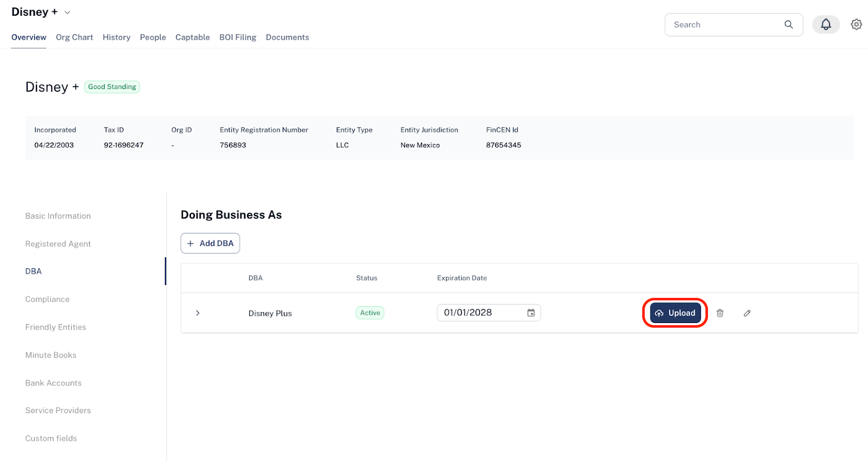Select Basic Information in the sidebar
868x468 pixels.
coord(58,216)
